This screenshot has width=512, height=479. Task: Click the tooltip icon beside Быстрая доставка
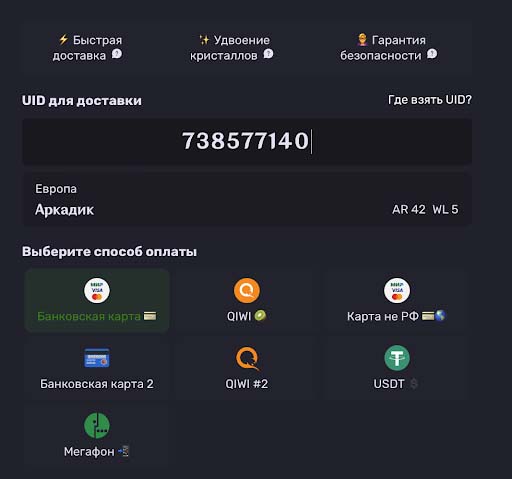point(117,54)
